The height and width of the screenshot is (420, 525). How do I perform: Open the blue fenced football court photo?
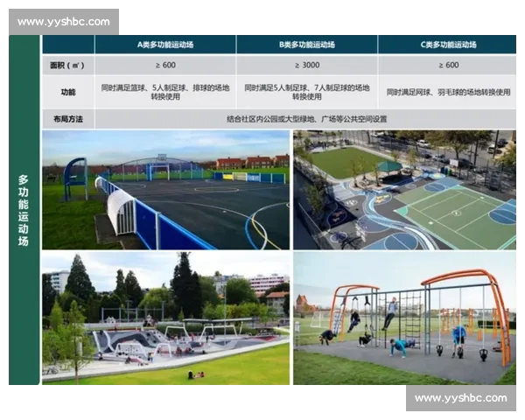pyautogui.click(x=165, y=190)
